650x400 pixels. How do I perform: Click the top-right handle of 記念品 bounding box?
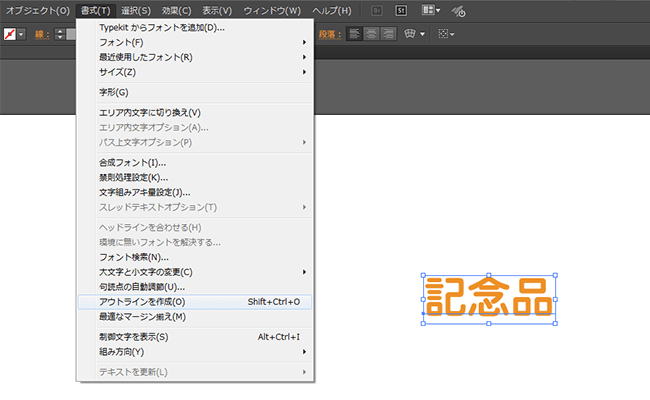click(x=555, y=275)
